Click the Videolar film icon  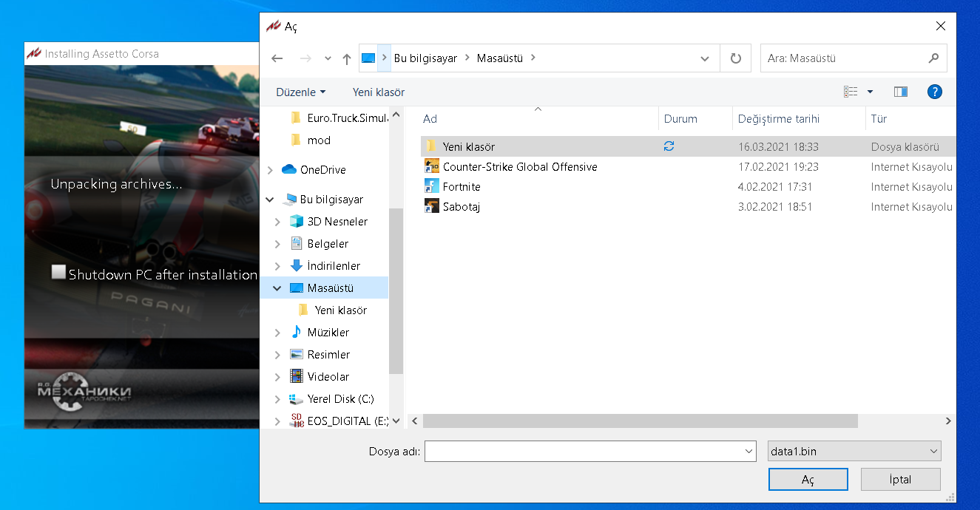click(297, 376)
